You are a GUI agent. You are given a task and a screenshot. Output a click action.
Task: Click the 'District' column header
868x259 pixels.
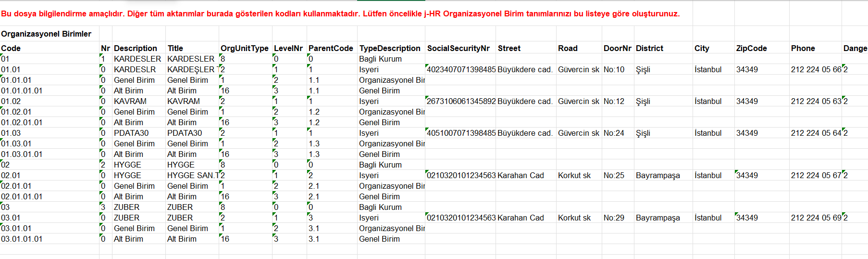pos(649,48)
